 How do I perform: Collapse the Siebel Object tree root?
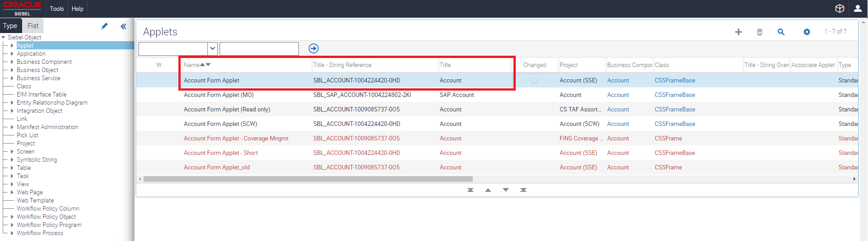coord(4,38)
